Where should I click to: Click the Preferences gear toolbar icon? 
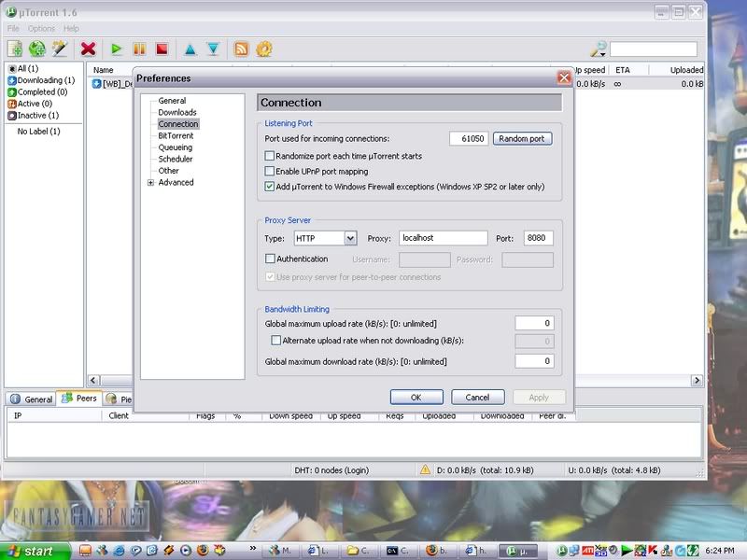[264, 49]
